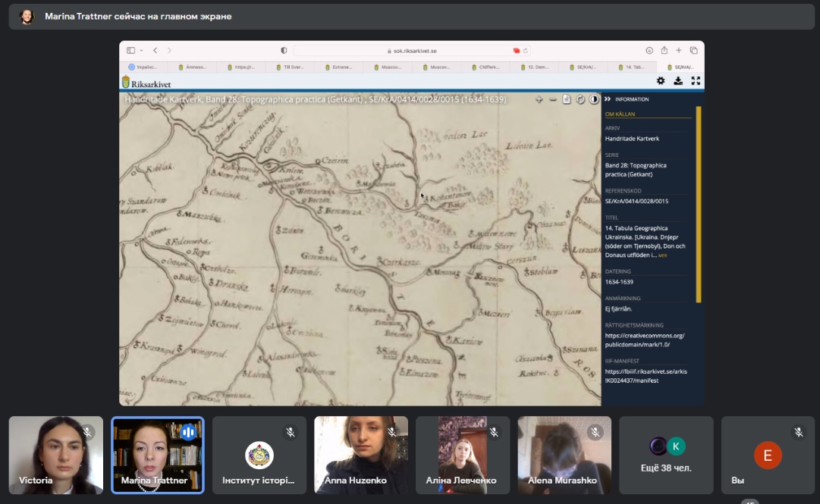Viewport: 820px width, 504px height.
Task: Zoom in on the map with plus icon
Action: [x=539, y=99]
